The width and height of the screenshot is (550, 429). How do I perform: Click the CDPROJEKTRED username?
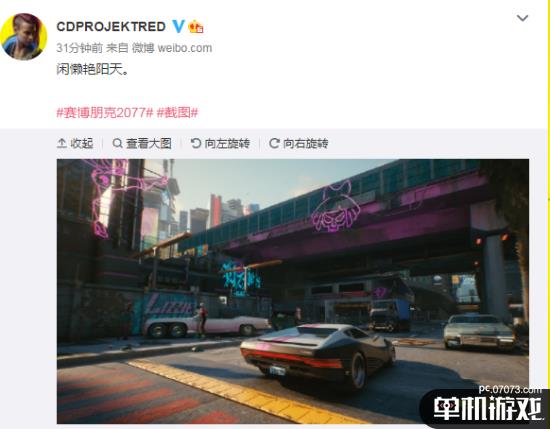click(111, 26)
